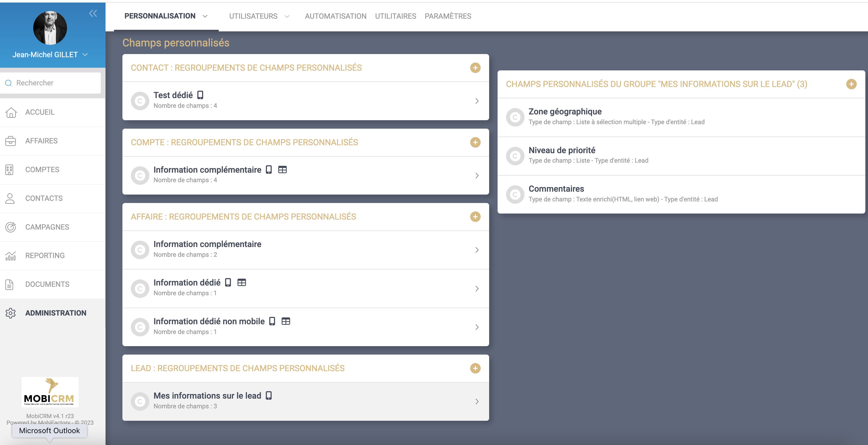Open the Jean-Michel GILLET user dropdown

(85, 55)
